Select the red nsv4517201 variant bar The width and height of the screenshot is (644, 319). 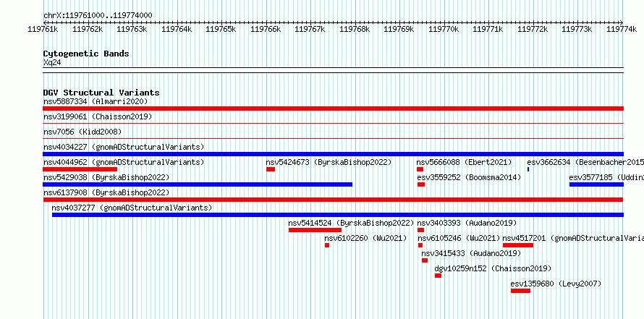click(518, 245)
